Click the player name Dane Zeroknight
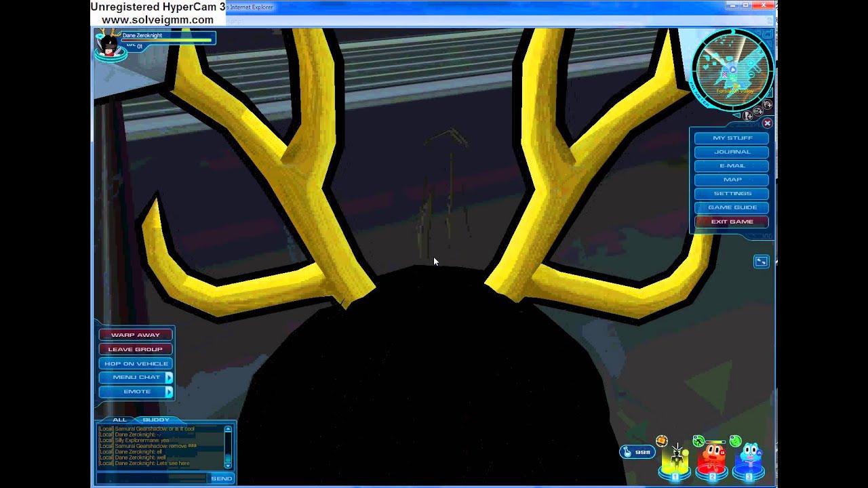 point(141,35)
